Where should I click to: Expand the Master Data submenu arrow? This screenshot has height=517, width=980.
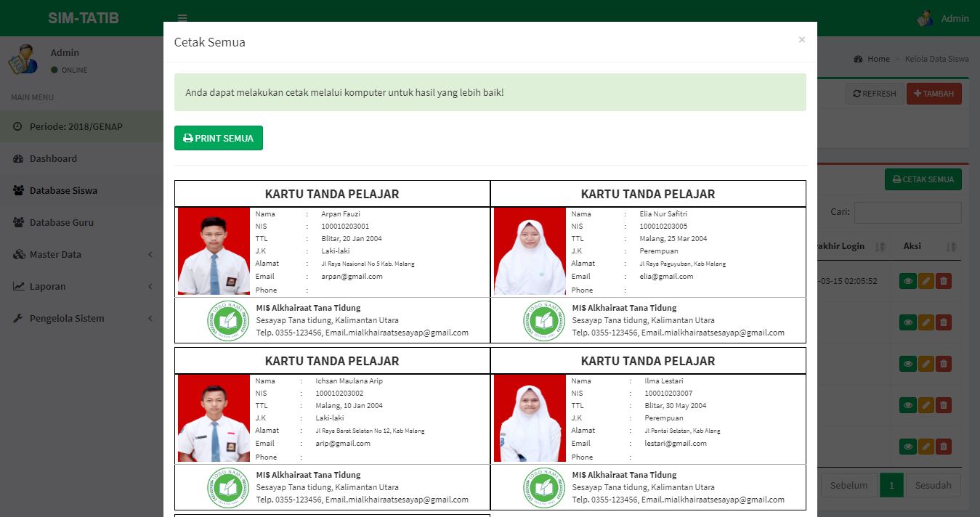click(x=150, y=254)
